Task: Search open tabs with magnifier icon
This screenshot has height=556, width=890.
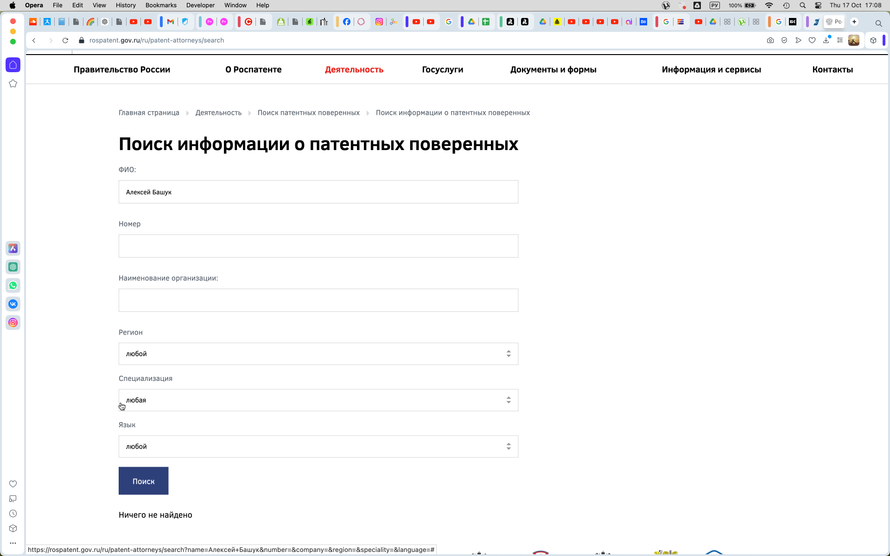Action: (x=879, y=23)
